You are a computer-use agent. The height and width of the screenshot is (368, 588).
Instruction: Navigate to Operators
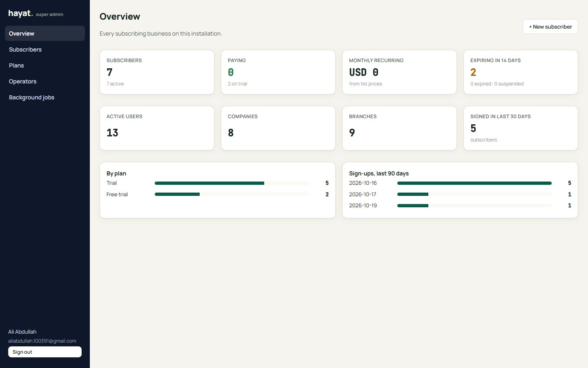[45, 81]
